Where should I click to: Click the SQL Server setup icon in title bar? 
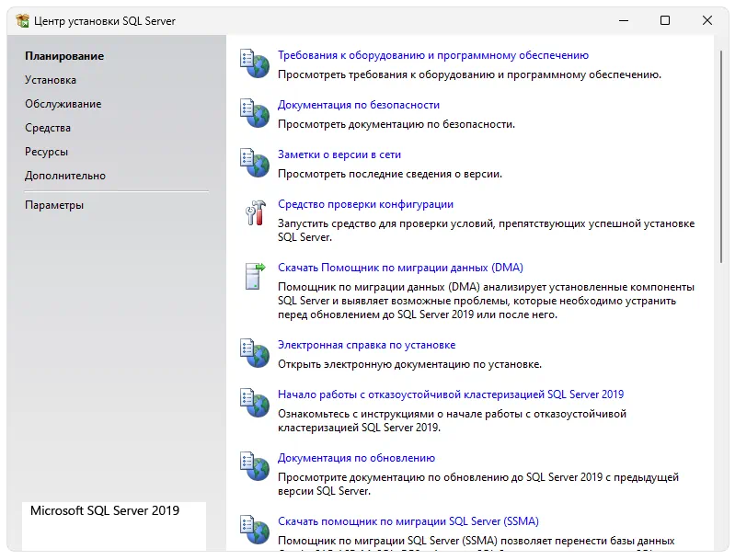[22, 20]
